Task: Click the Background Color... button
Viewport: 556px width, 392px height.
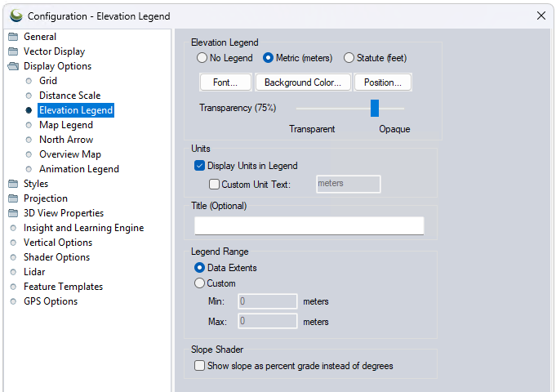Action: point(303,82)
